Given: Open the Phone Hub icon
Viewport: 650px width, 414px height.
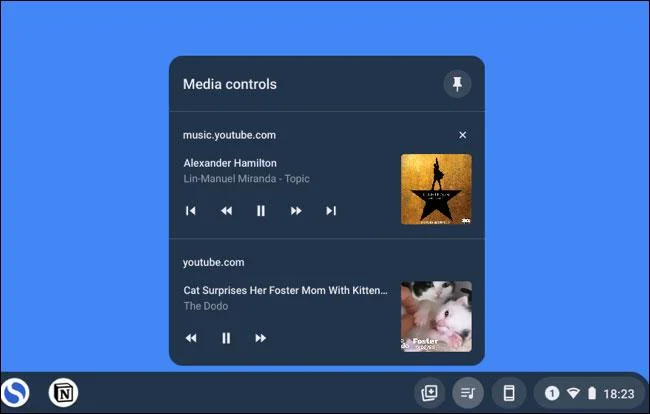Looking at the screenshot, I should tap(509, 392).
